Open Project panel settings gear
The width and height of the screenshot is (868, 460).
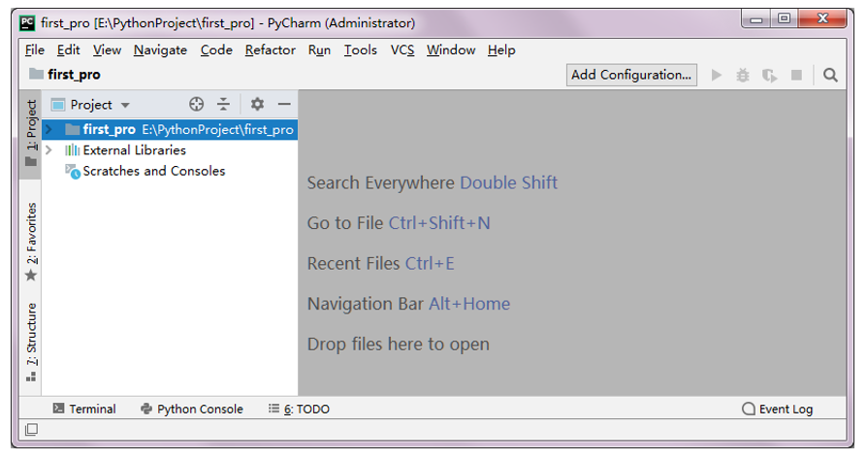tap(257, 104)
